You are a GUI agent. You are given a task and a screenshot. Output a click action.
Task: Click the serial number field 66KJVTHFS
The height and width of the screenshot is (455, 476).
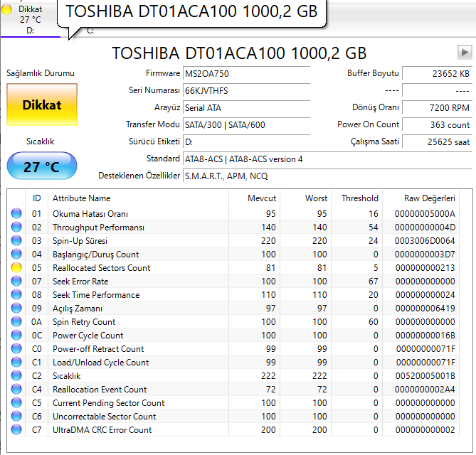coord(246,90)
